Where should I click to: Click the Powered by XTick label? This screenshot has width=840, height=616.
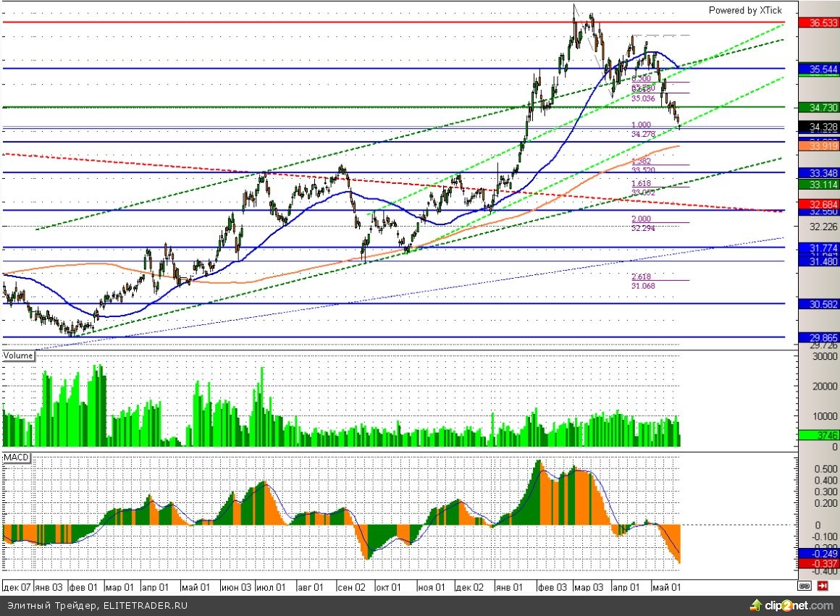click(x=744, y=10)
